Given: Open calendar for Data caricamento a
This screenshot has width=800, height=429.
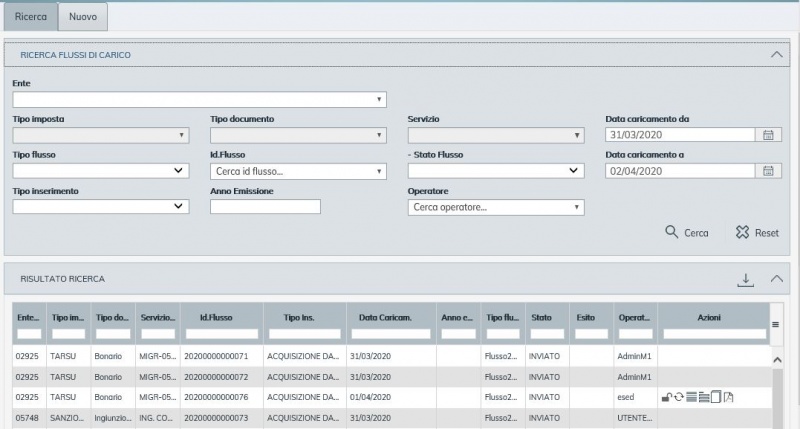Looking at the screenshot, I should tap(768, 171).
